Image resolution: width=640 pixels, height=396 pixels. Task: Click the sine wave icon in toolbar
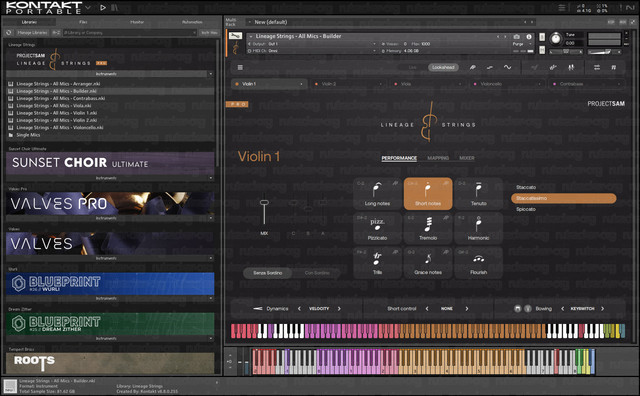click(507, 67)
